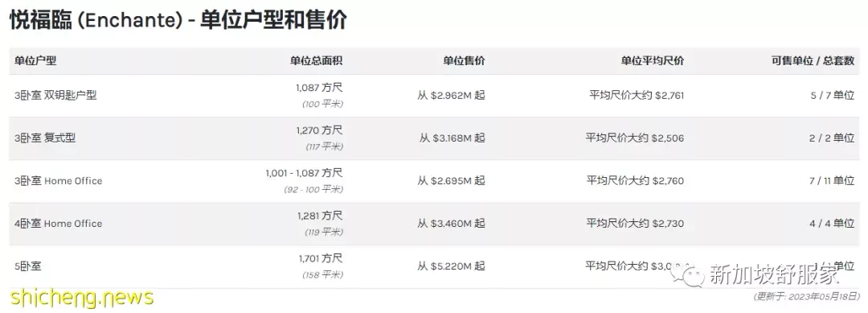Click the 可售单位 / 总套数 column header
868x313 pixels.
pos(813,61)
